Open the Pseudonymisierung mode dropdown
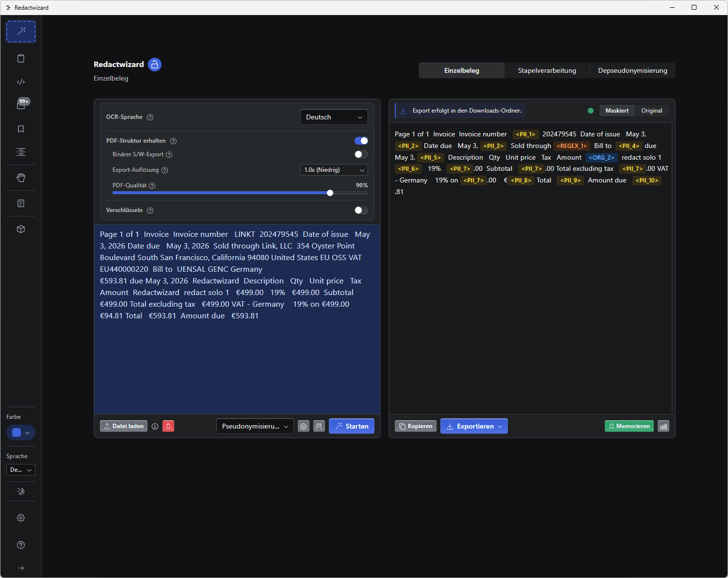 (255, 426)
